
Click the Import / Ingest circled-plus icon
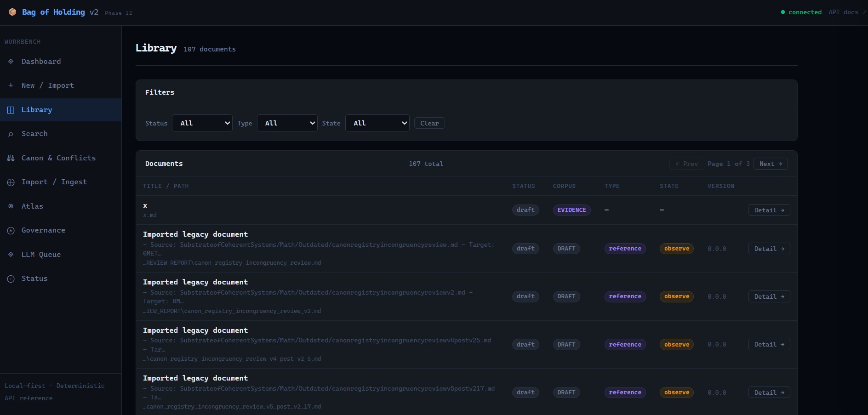point(11,182)
